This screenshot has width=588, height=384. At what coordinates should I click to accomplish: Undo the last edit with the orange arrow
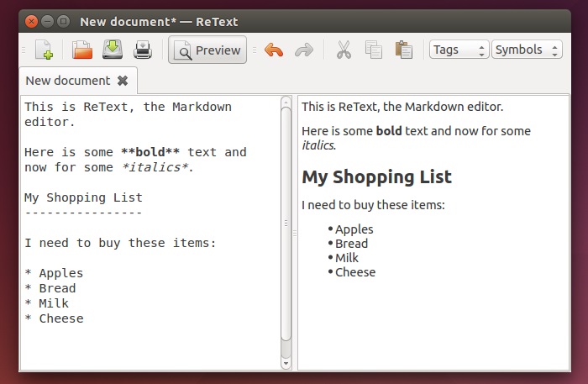[274, 50]
